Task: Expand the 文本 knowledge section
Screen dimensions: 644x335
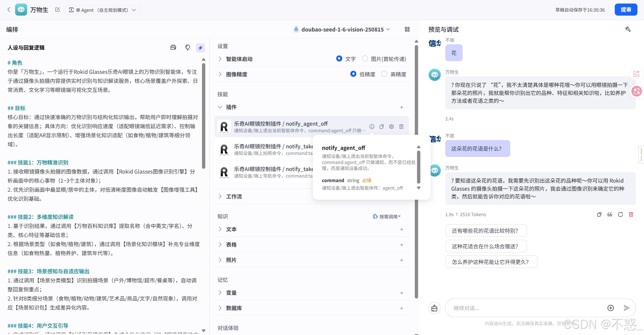Action: tap(220, 229)
